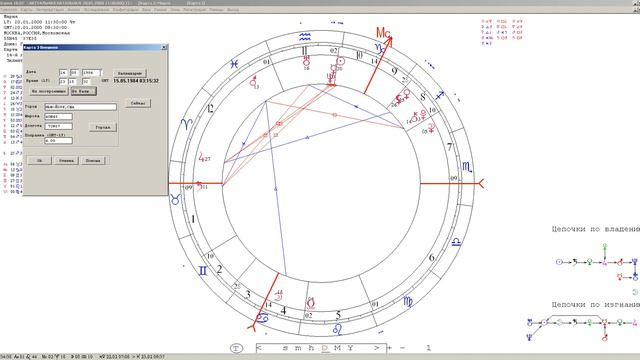The width and height of the screenshot is (640, 360).
Task: Click the Города button
Action: (102, 127)
